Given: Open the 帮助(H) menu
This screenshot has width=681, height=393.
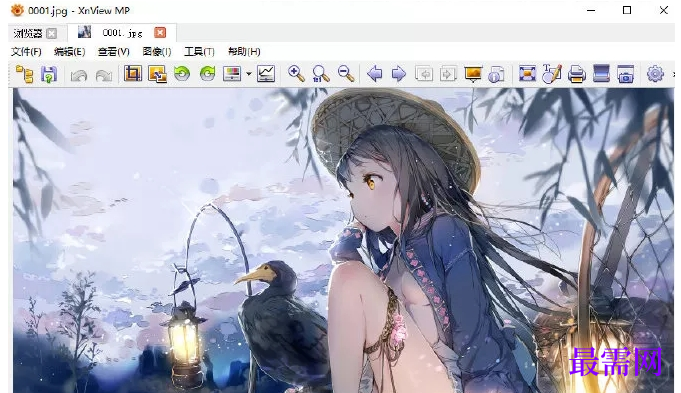Looking at the screenshot, I should [244, 52].
